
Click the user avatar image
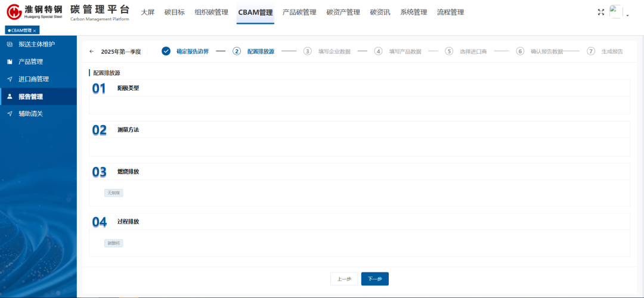(x=615, y=12)
